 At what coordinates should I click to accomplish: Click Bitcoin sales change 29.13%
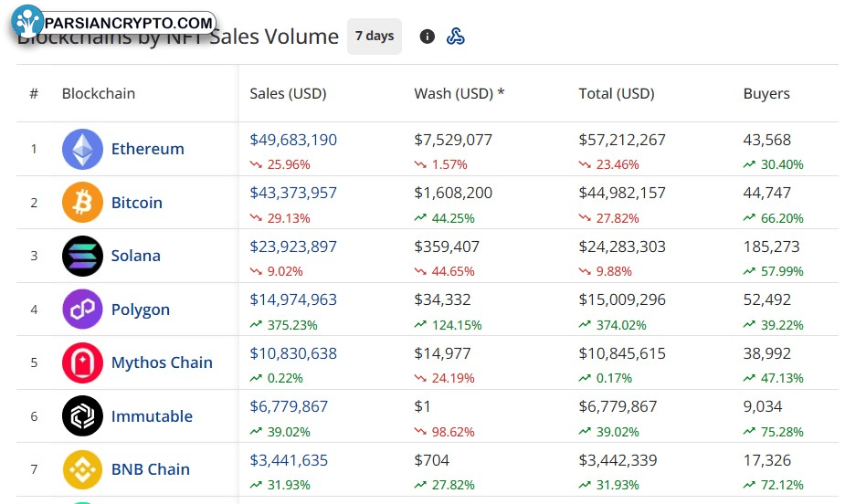[x=280, y=218]
